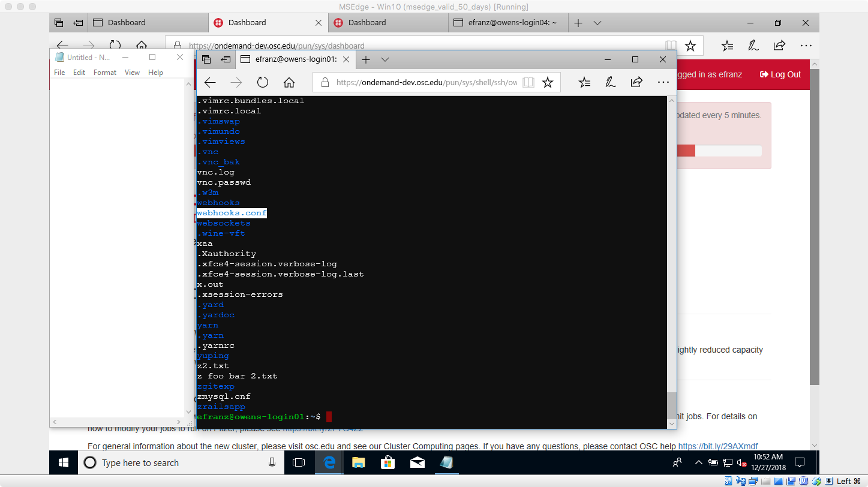Image resolution: width=868 pixels, height=487 pixels.
Task: Click the home icon in the Dashboard window
Action: tap(142, 45)
